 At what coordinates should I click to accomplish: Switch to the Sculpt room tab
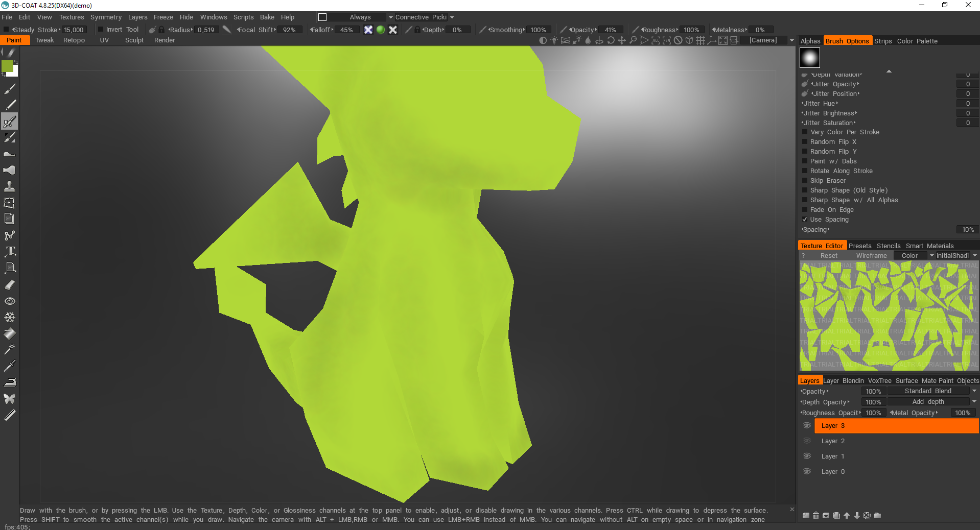(134, 40)
